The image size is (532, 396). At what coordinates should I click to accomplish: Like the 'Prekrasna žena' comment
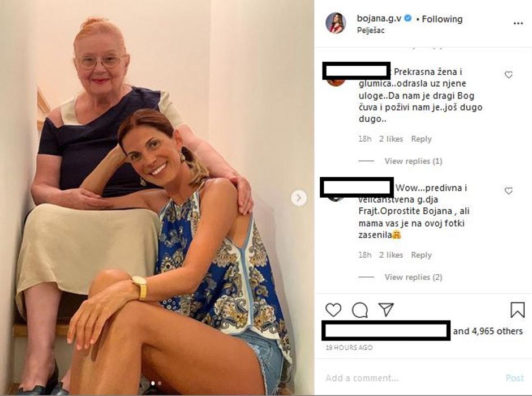click(x=508, y=75)
